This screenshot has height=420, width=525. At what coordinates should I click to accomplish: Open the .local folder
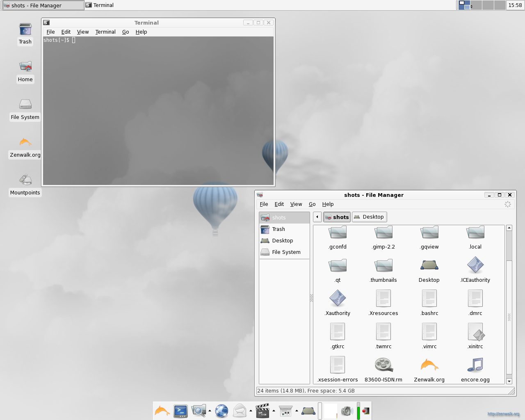tap(475, 233)
